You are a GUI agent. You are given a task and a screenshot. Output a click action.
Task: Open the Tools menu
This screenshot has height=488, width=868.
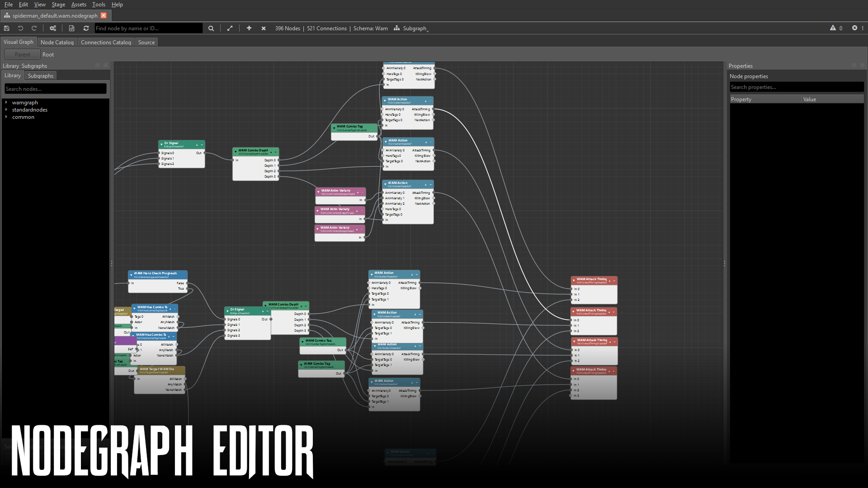tap(99, 5)
